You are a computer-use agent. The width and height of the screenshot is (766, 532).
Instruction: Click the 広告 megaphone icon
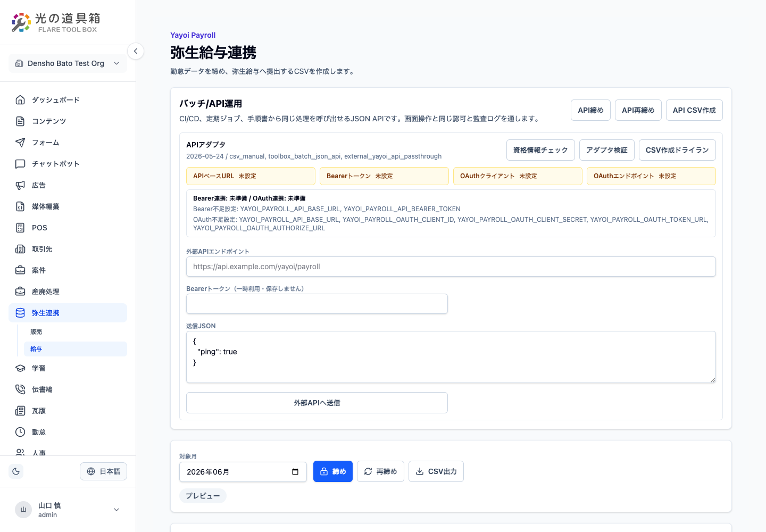(x=20, y=185)
